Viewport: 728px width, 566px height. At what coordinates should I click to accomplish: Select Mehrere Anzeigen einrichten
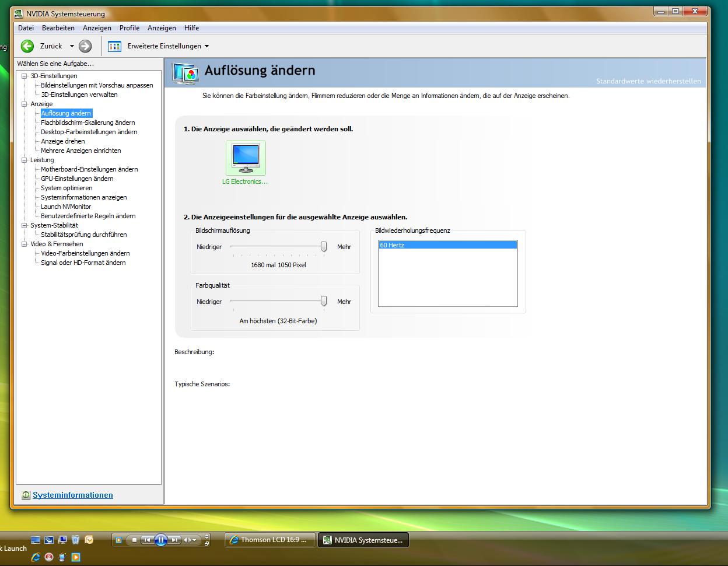(x=81, y=151)
